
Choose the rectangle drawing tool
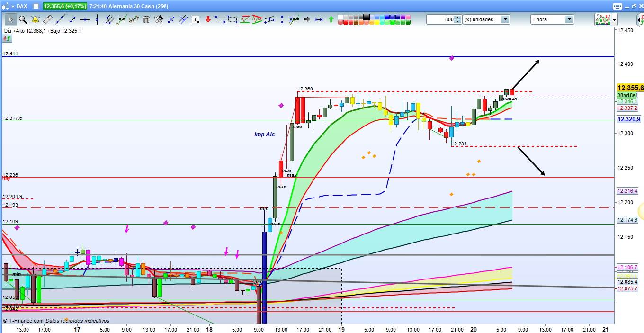tap(220, 19)
